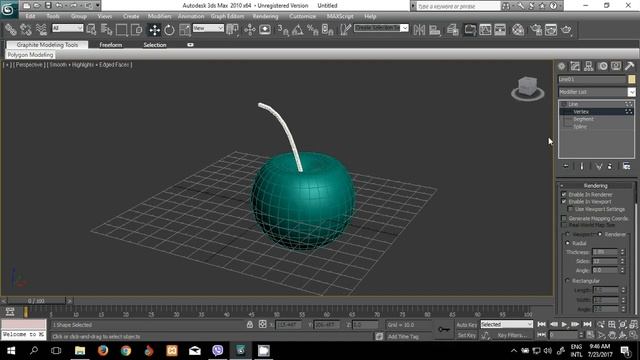Open the selection filter All dropdown
Viewport: 640px width, 360px height.
point(68,28)
